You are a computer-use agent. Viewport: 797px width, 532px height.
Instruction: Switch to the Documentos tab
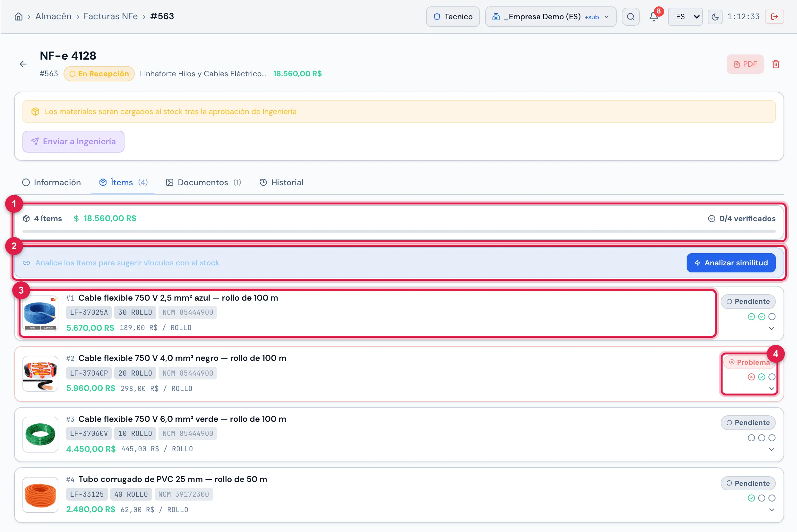pos(203,183)
